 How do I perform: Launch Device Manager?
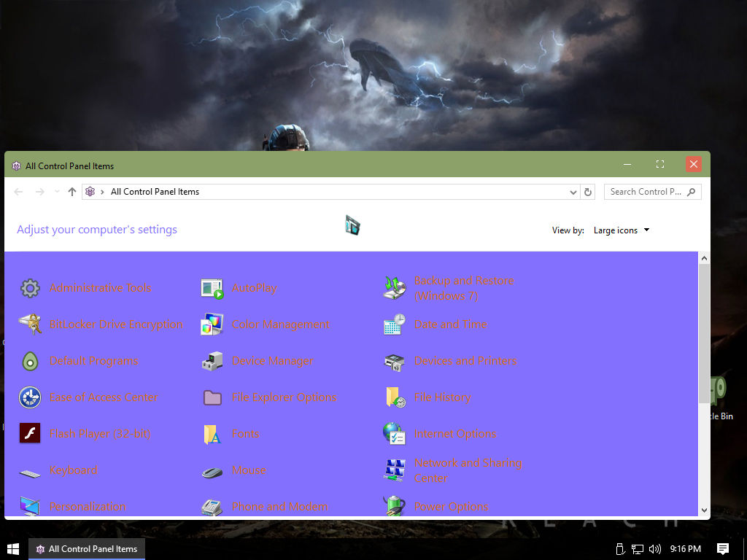tap(272, 360)
